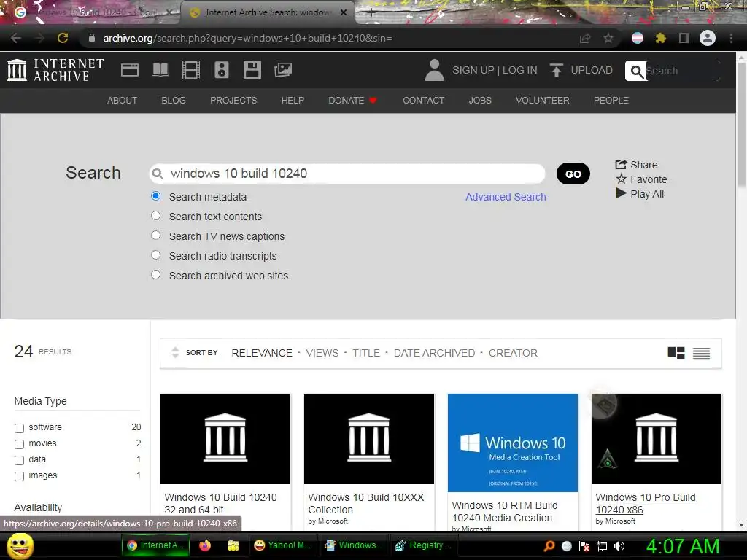Click the Favorite star link
Screen dimensions: 747x560
pos(642,179)
